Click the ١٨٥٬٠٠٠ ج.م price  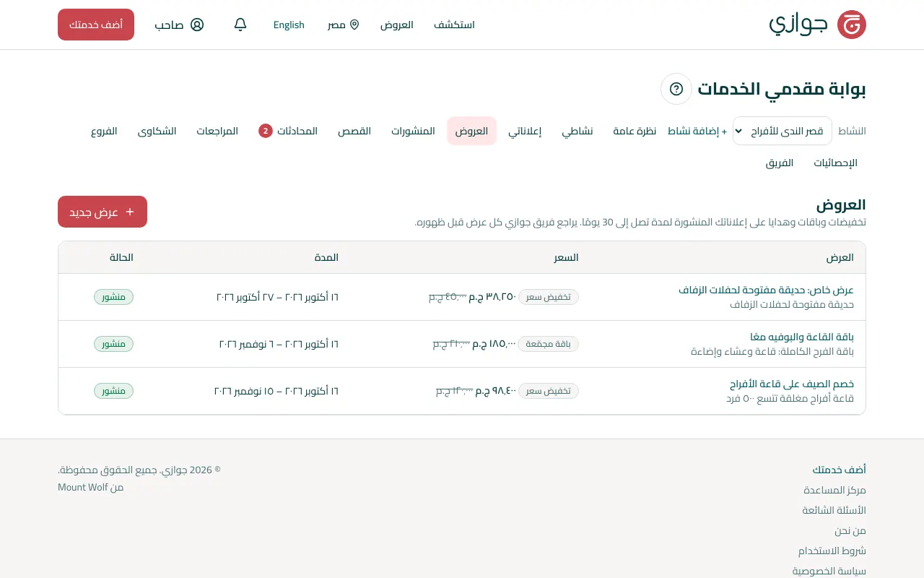click(494, 344)
